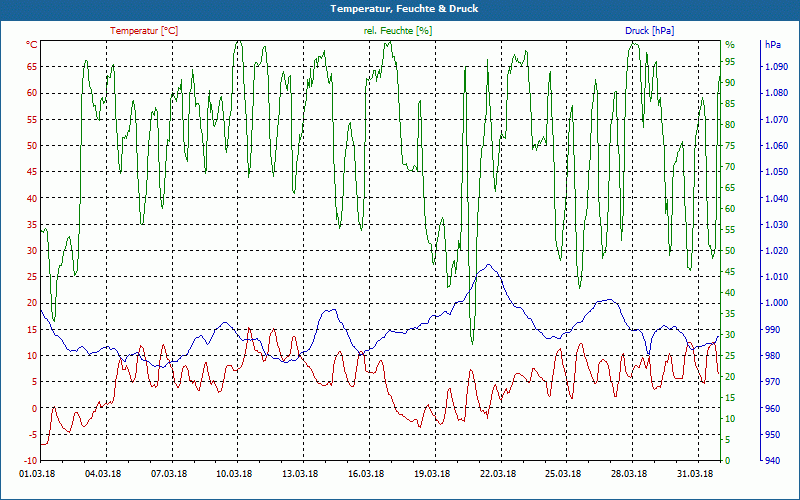Click the -10 tick on temperature axis
The width and height of the screenshot is (800, 500).
coord(32,461)
